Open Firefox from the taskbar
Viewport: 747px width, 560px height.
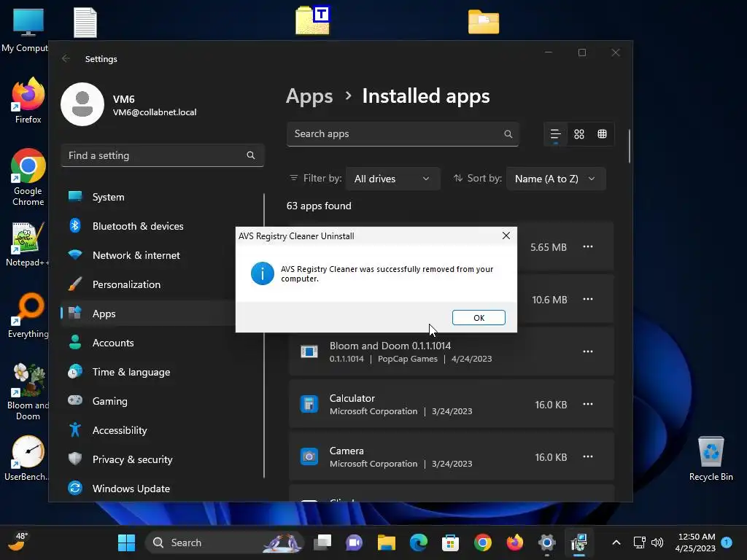pyautogui.click(x=515, y=542)
